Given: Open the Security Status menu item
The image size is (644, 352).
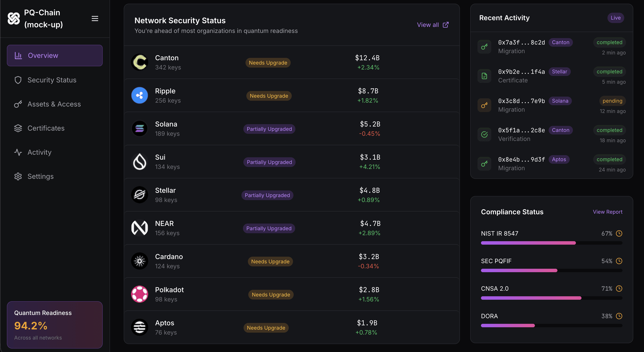Looking at the screenshot, I should pyautogui.click(x=52, y=80).
